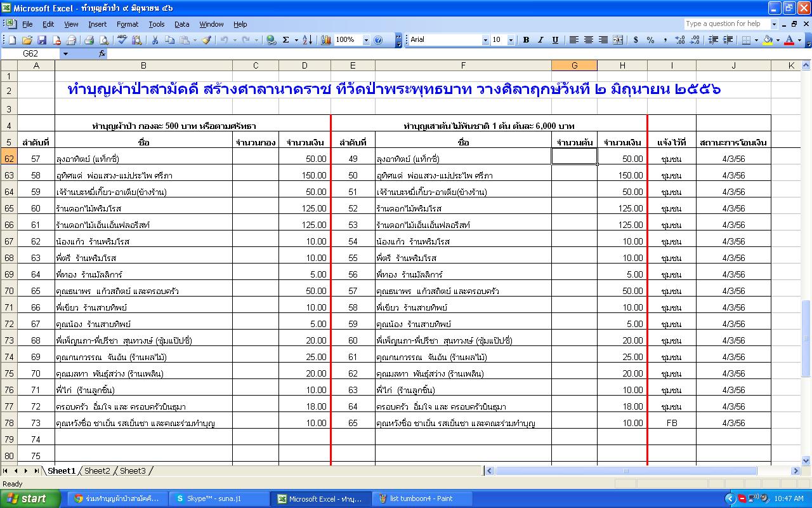
Task: Click the Format Painter brush icon
Action: 206,40
